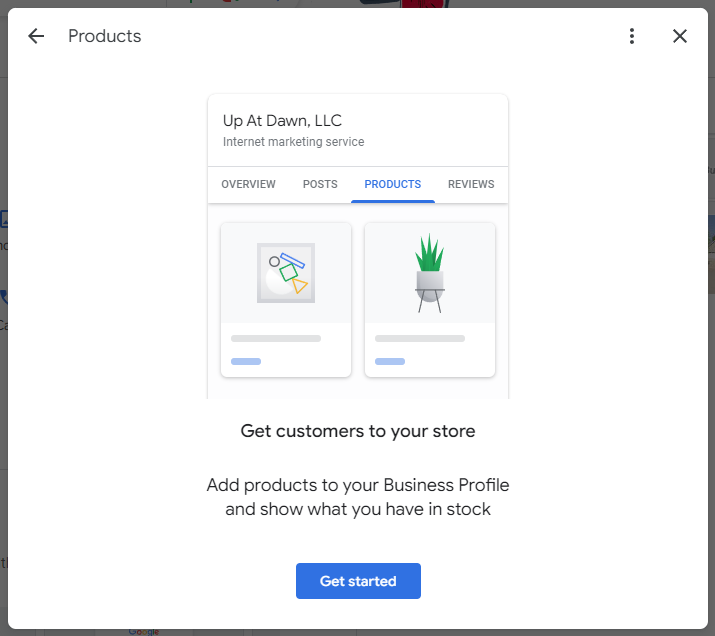Screen dimensions: 715x636
Task: Click the 'Add products to your Business Profile' text
Action: point(358,485)
